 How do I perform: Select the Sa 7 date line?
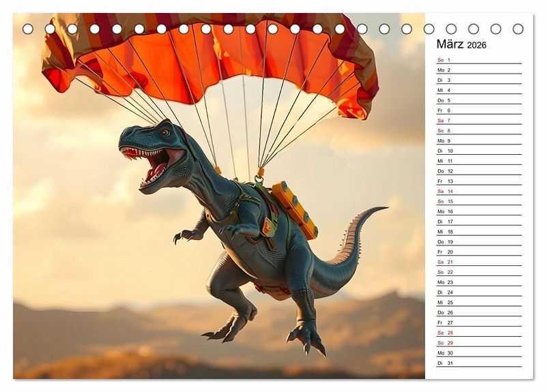478,121
